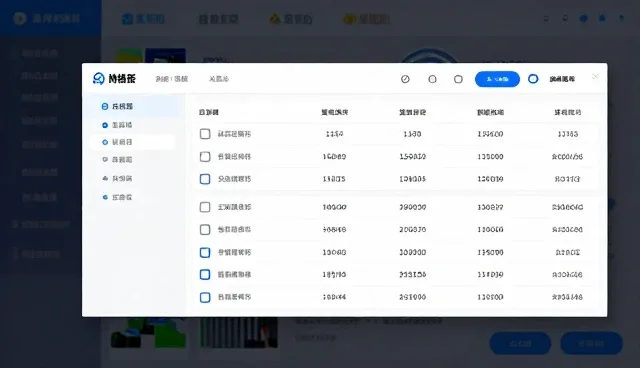Sort by the second column header of the table

[334, 112]
